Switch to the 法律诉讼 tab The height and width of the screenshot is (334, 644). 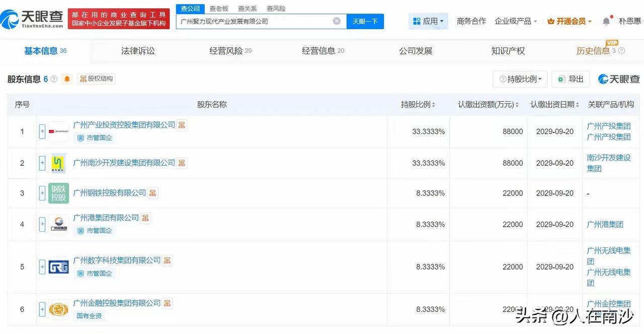[138, 51]
